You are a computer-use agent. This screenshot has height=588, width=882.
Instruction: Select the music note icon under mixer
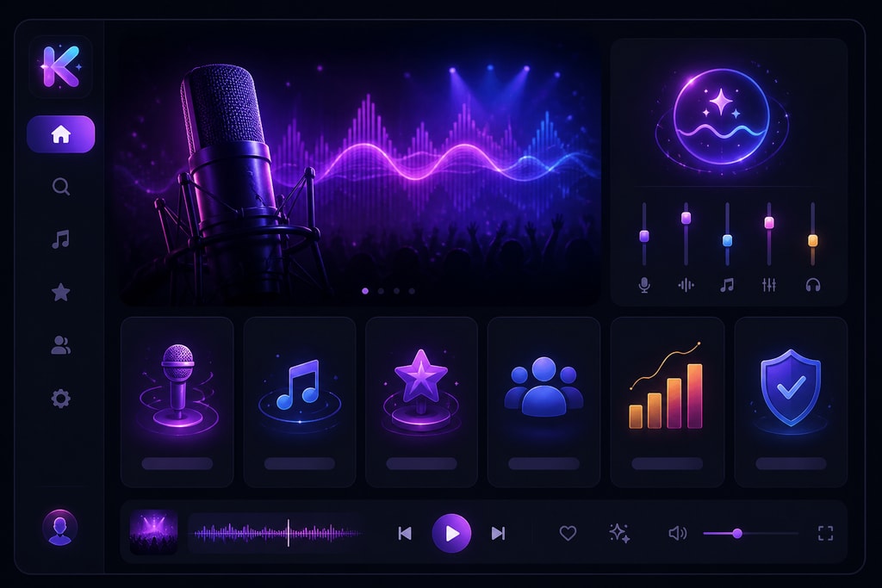727,285
